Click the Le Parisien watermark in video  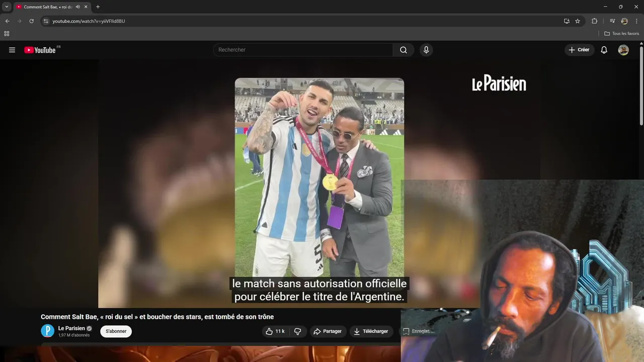coord(499,83)
